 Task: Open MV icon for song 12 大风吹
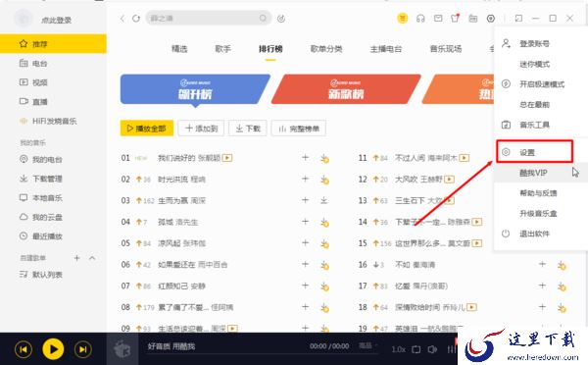pyautogui.click(x=449, y=180)
